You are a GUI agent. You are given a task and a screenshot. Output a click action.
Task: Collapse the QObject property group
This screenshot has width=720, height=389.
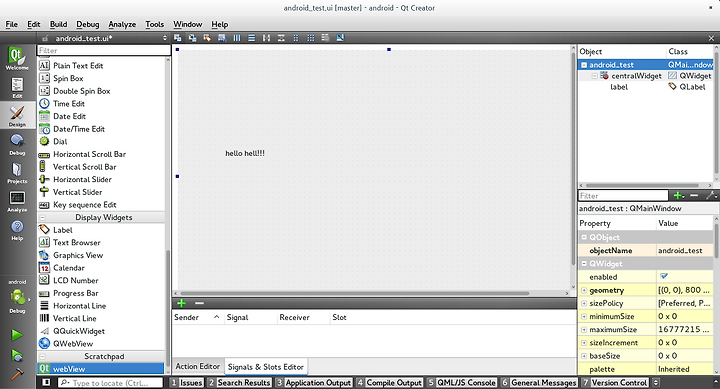pos(584,237)
